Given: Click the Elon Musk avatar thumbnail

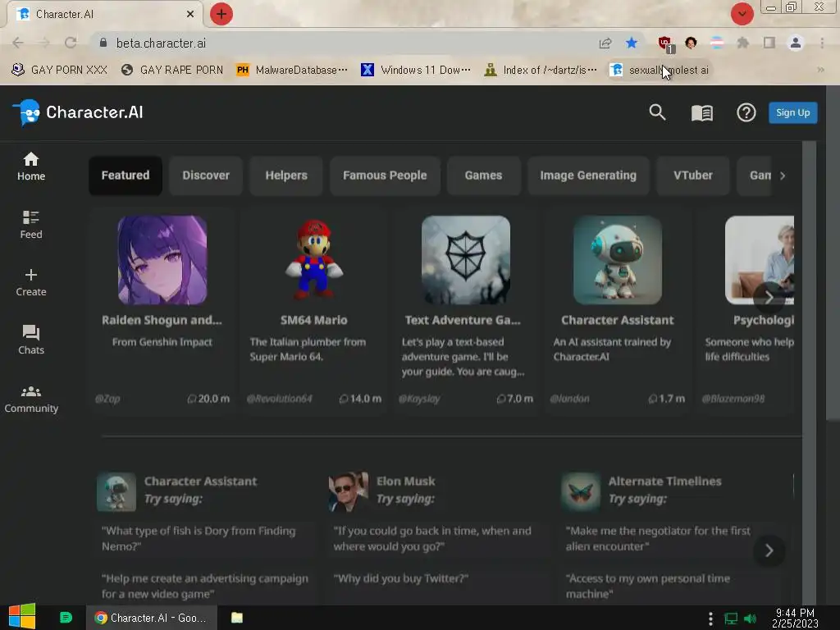Looking at the screenshot, I should (x=348, y=491).
